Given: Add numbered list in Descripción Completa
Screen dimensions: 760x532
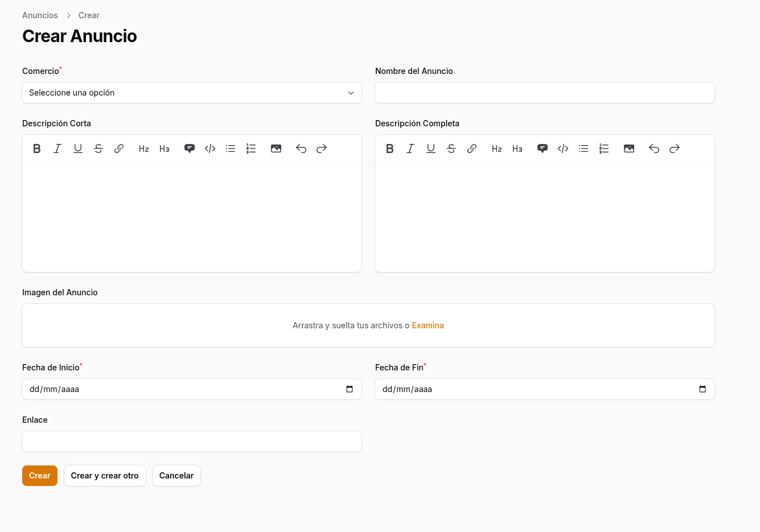Looking at the screenshot, I should point(604,149).
